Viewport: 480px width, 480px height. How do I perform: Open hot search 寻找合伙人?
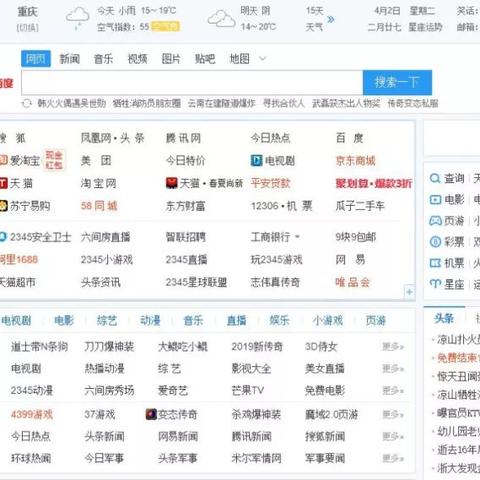pos(284,103)
